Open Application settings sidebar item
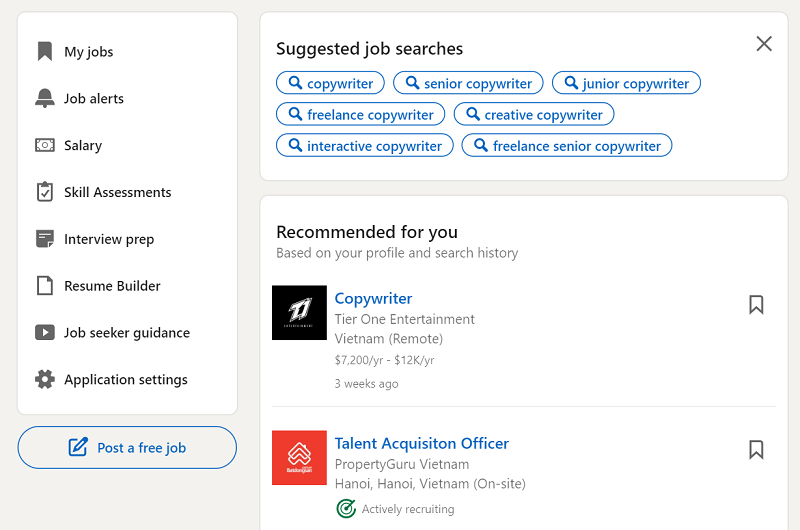800x530 pixels. [126, 380]
